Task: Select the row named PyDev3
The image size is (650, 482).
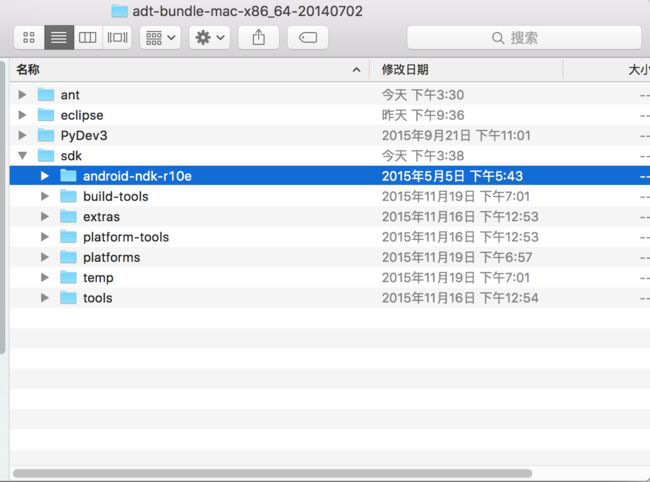Action: point(330,135)
